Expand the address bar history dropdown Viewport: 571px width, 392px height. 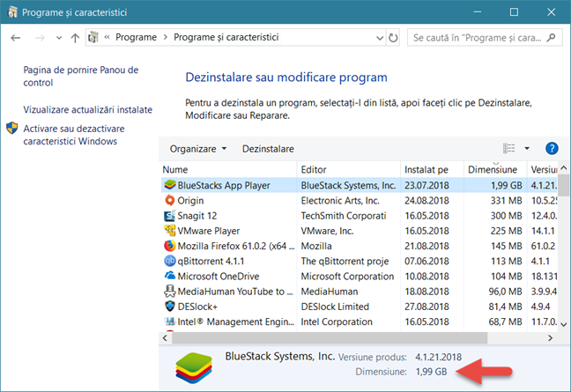[x=380, y=38]
